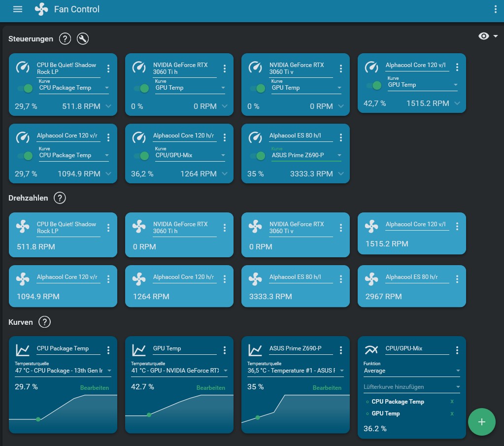This screenshot has width=504, height=446.
Task: Click Bearbeiten on CPU Package Temp curve
Action: point(95,388)
